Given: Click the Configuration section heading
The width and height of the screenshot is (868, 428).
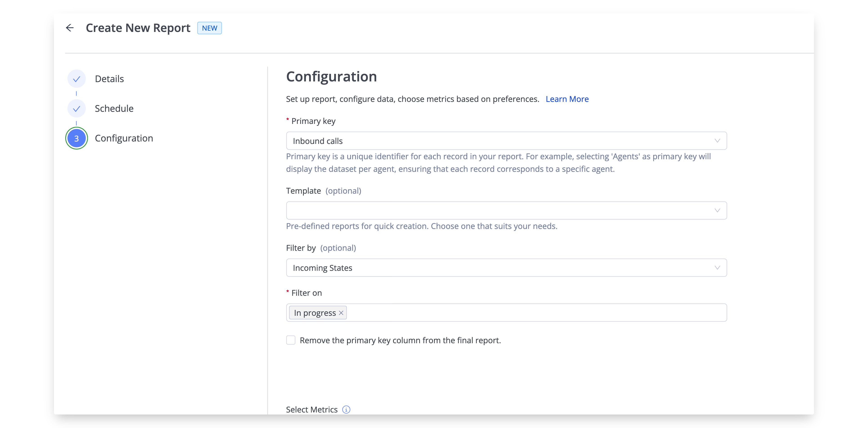Looking at the screenshot, I should (x=331, y=77).
